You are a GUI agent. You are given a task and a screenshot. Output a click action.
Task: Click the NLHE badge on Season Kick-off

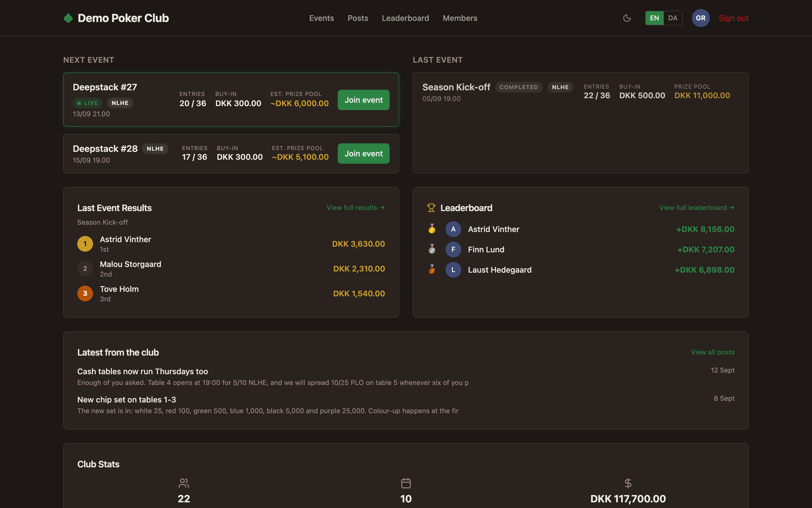(x=560, y=87)
